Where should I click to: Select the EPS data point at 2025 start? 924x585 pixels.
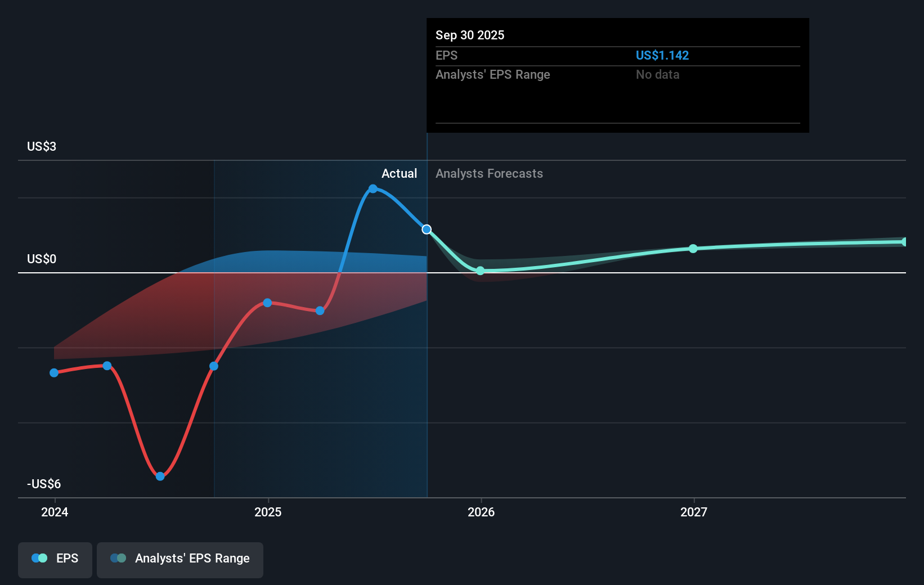(x=268, y=303)
